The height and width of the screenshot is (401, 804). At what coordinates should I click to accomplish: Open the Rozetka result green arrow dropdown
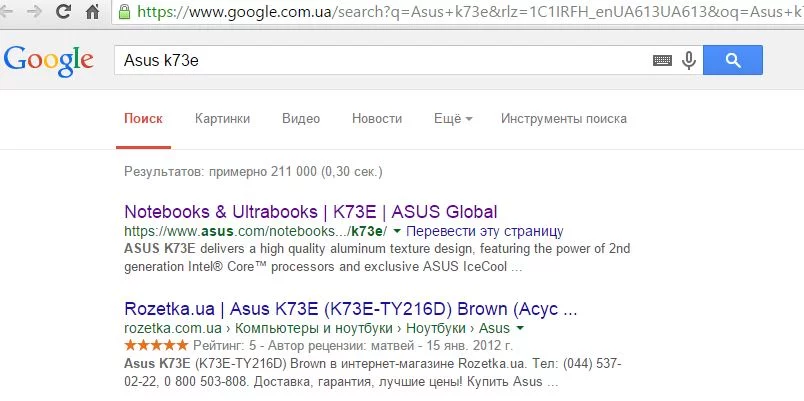[520, 328]
